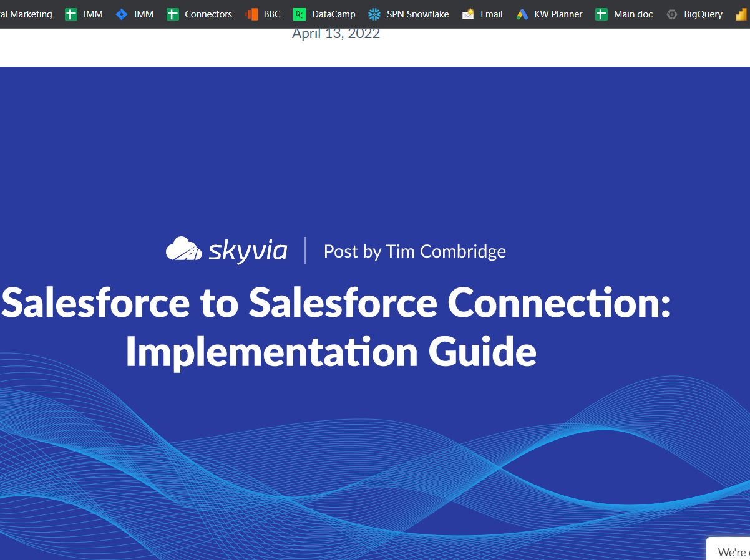Click the hexagon icon of BigQuery bookmark

[x=672, y=14]
